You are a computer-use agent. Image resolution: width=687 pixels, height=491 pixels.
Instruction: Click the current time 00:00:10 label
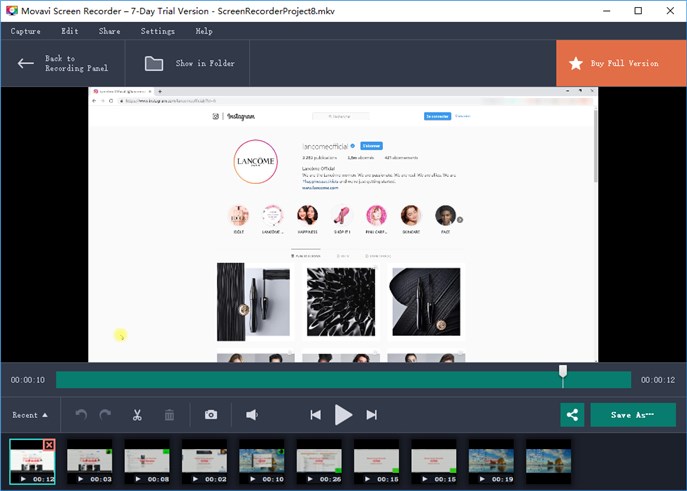(28, 380)
